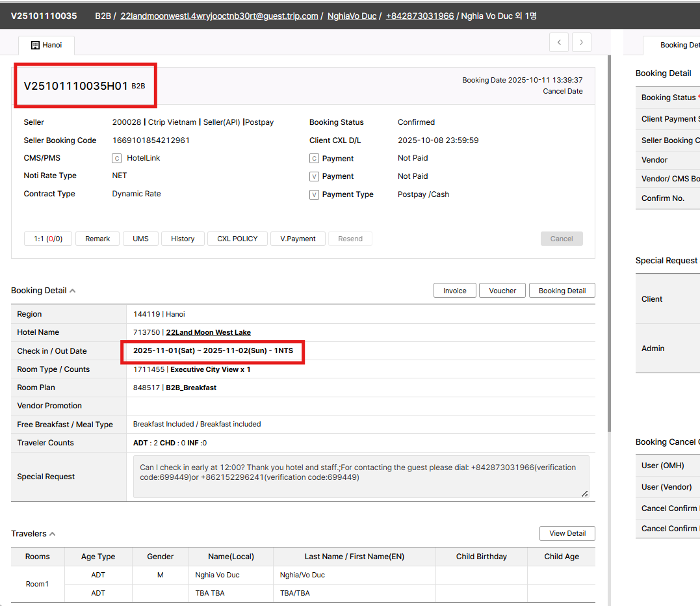Viewport: 700px width, 606px height.
Task: Click the next arrow beside the Hanoi tab
Action: pyautogui.click(x=581, y=42)
